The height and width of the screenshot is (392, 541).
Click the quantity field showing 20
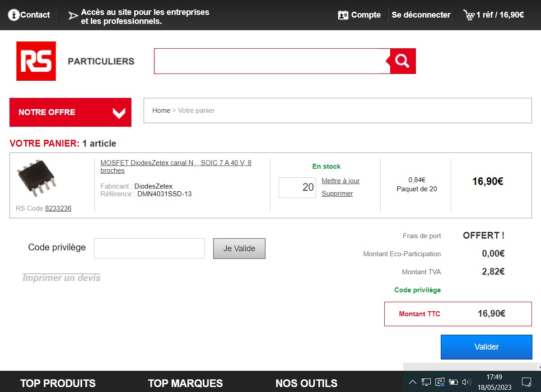[297, 188]
